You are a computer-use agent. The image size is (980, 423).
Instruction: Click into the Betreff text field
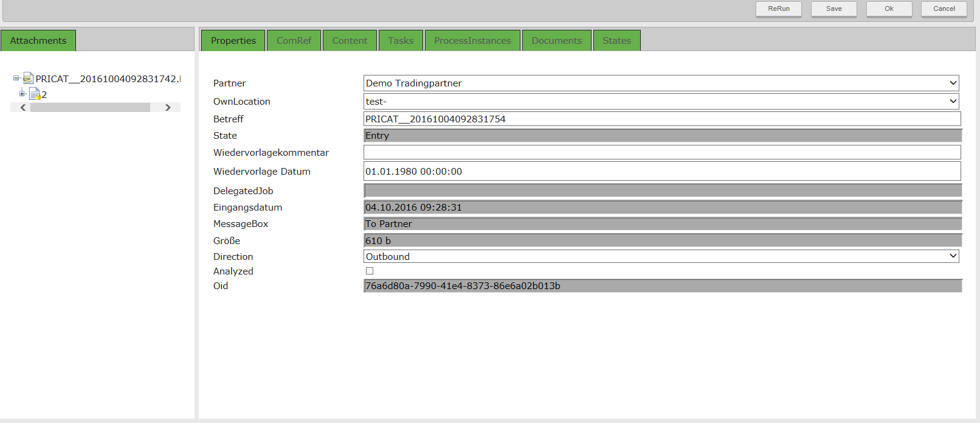[661, 119]
